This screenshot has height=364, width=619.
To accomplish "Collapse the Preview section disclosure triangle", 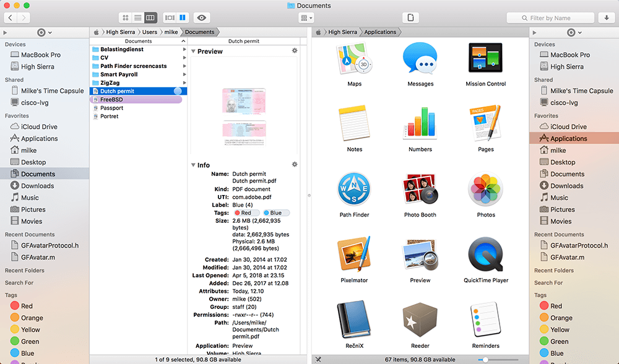I will [193, 51].
